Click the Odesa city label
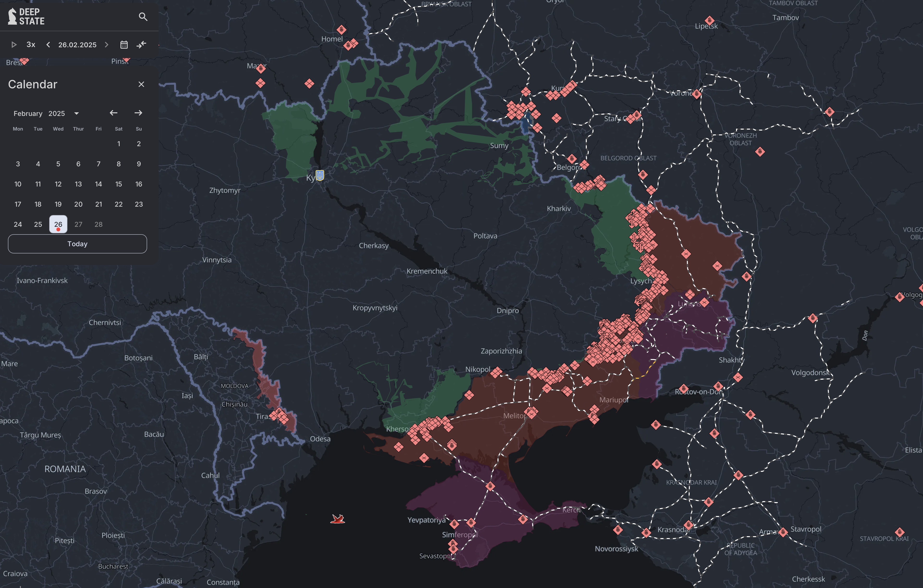Screen dimensions: 923x588 pos(320,439)
